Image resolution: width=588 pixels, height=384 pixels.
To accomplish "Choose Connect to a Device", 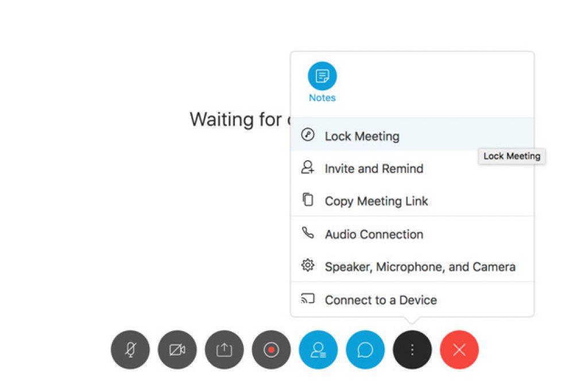I will [412, 299].
